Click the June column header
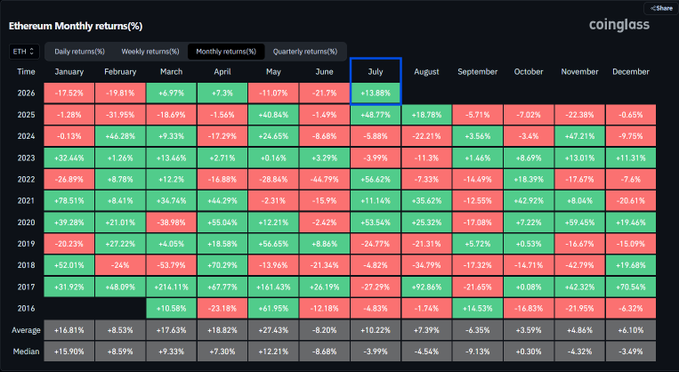 pyautogui.click(x=324, y=72)
